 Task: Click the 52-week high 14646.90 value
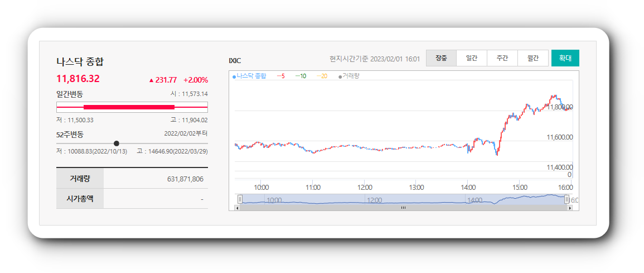tap(161, 151)
